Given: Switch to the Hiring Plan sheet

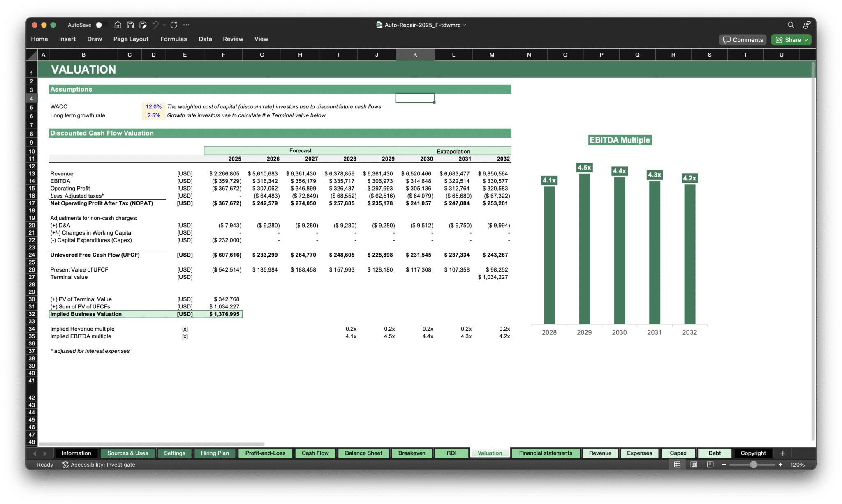Looking at the screenshot, I should click(x=215, y=453).
